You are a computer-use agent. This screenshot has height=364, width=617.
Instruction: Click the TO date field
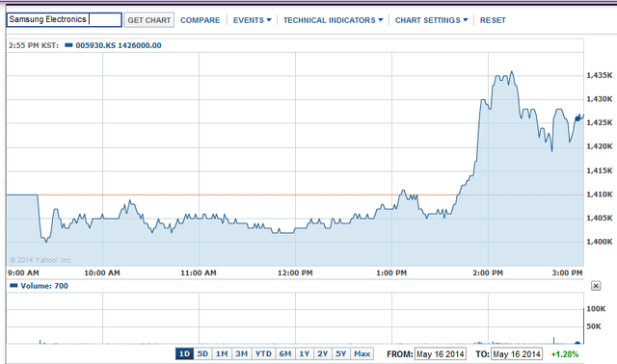tap(517, 354)
